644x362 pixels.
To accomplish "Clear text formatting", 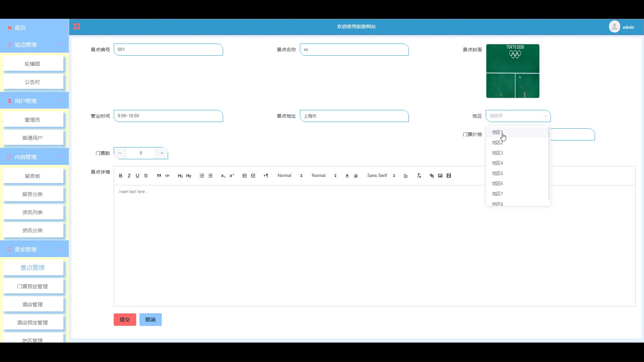I will coord(419,176).
